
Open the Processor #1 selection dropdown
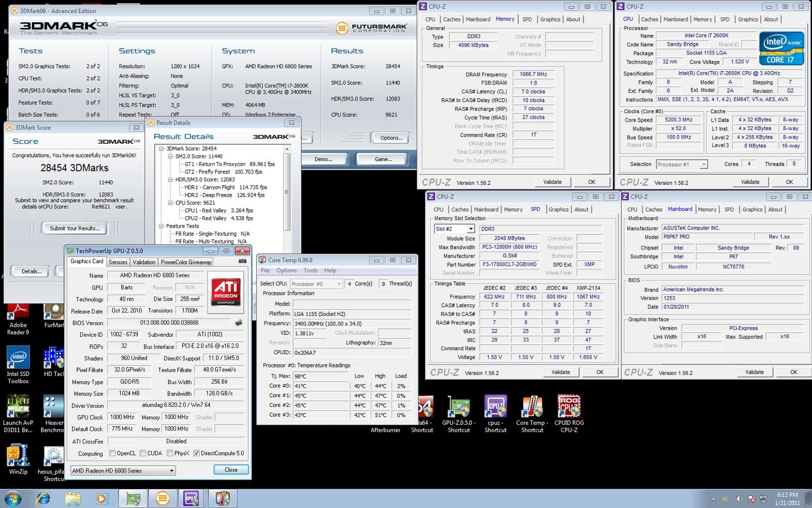click(682, 165)
